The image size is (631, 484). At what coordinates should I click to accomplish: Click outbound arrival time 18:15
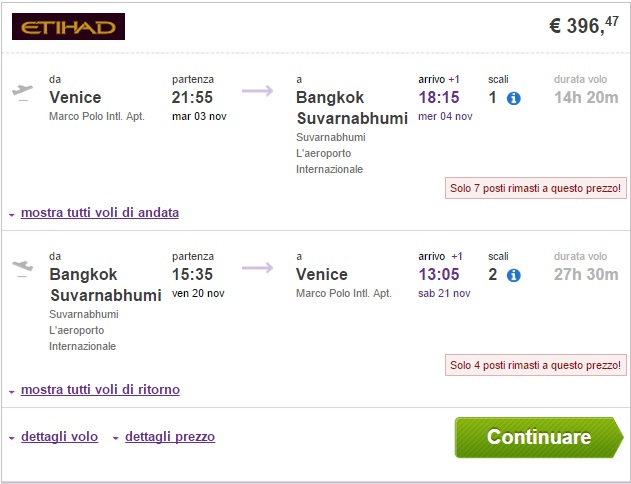tap(439, 97)
